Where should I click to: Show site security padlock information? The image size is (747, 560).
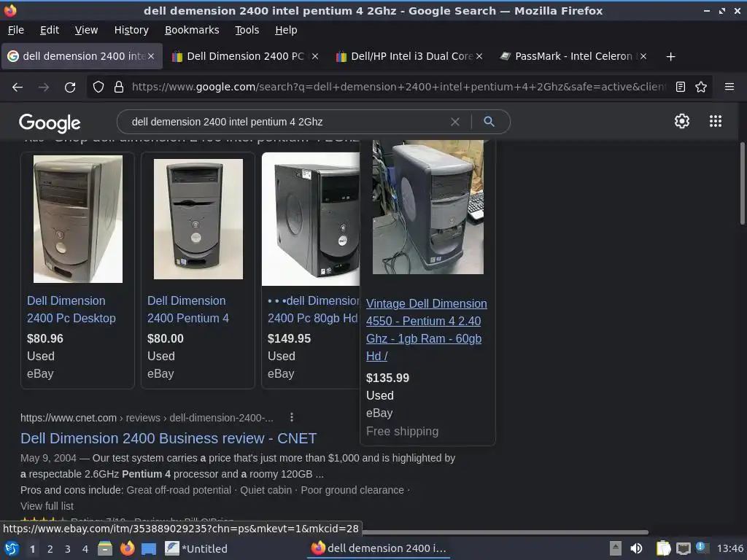click(119, 87)
